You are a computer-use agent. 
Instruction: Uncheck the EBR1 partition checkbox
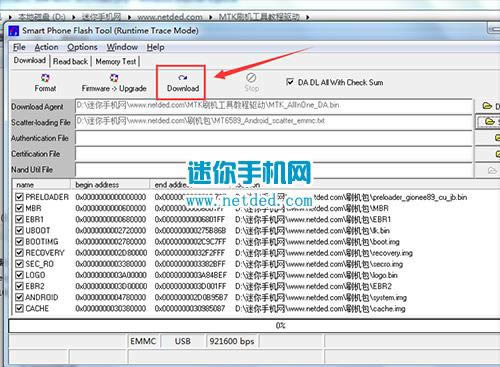19,219
